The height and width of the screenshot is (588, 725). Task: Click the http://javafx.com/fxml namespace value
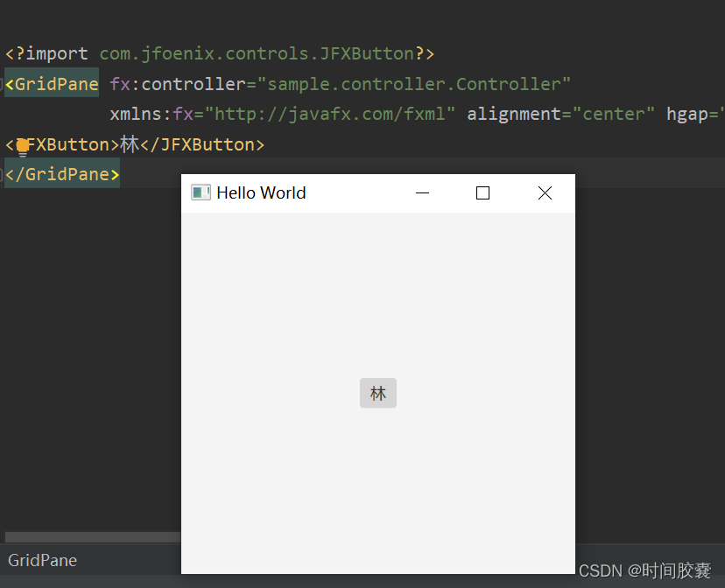[330, 114]
